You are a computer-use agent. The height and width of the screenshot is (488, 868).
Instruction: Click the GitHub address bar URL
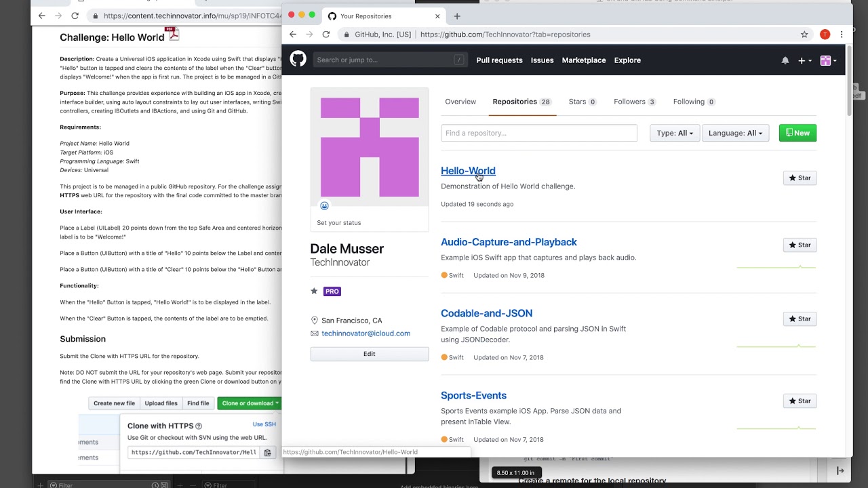coord(505,35)
